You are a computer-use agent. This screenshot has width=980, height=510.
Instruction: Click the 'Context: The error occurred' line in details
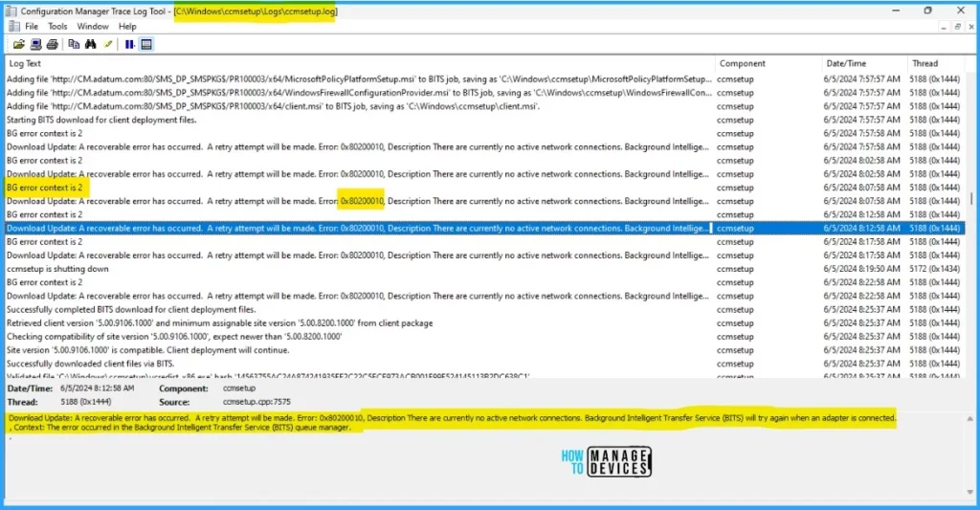[182, 428]
